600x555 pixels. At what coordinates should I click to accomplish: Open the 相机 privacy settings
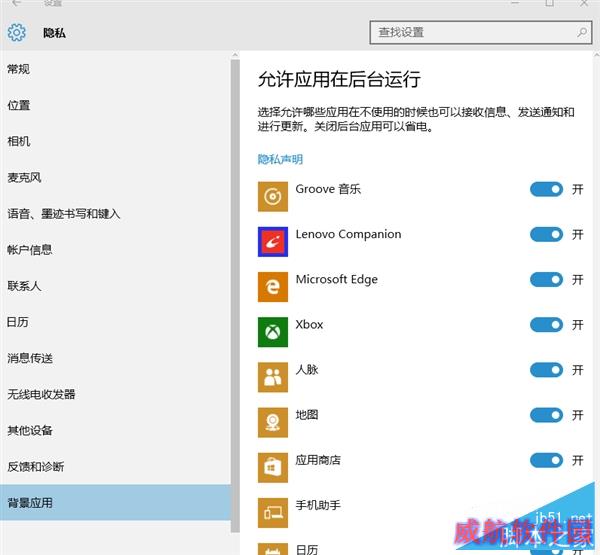click(115, 141)
